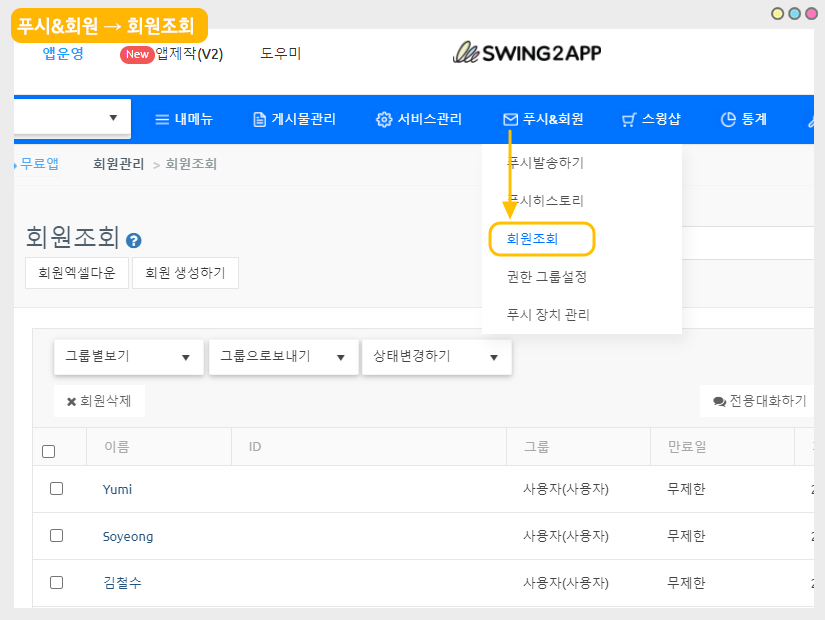Click the help question mark icon beside 회원조회
Viewport: 825px width, 620px height.
pos(134,241)
